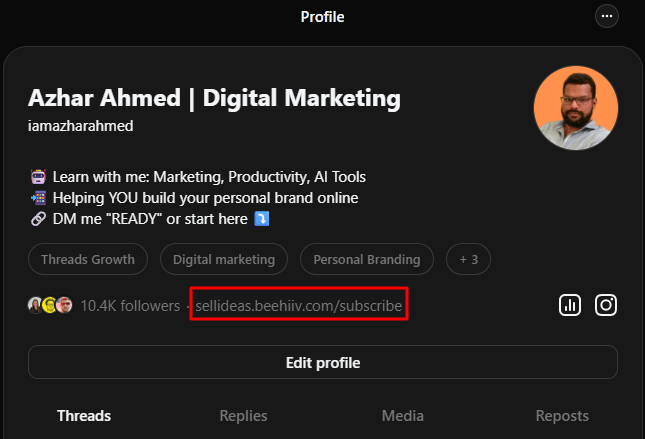
Task: Select the Threads Growth topic tag
Action: click(x=88, y=259)
